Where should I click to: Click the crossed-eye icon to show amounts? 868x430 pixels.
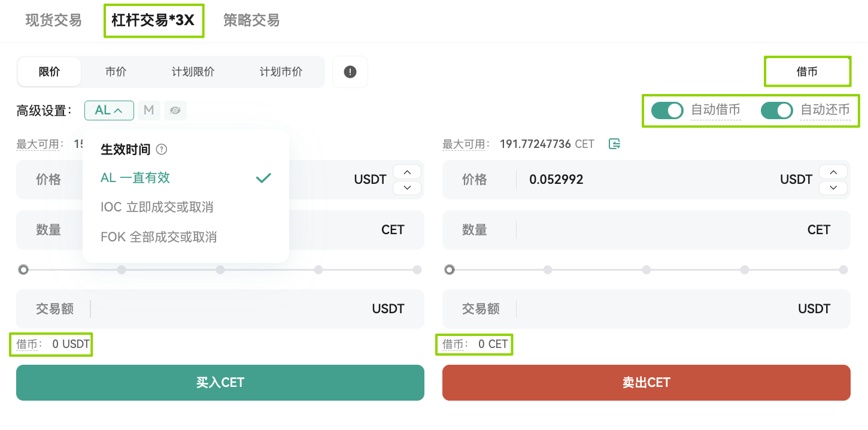click(x=175, y=110)
